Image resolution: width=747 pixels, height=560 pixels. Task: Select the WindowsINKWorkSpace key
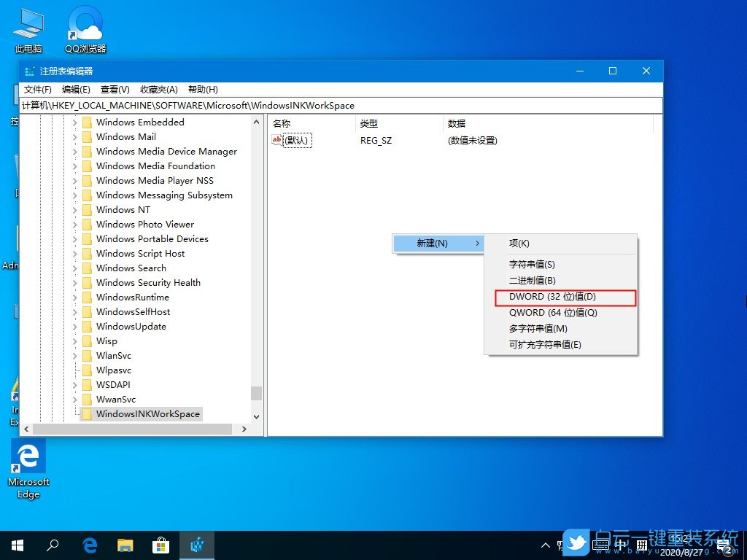point(149,413)
